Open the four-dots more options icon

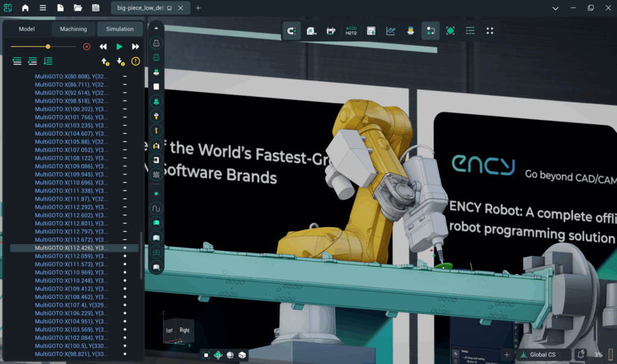[x=490, y=31]
